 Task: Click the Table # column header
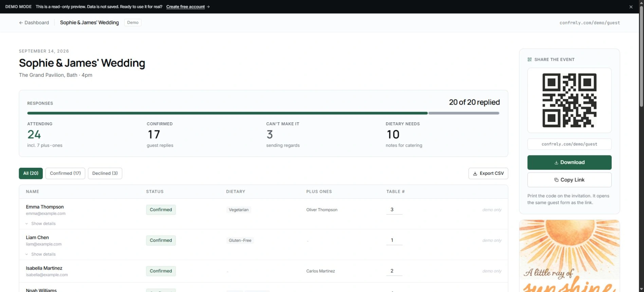click(x=395, y=192)
